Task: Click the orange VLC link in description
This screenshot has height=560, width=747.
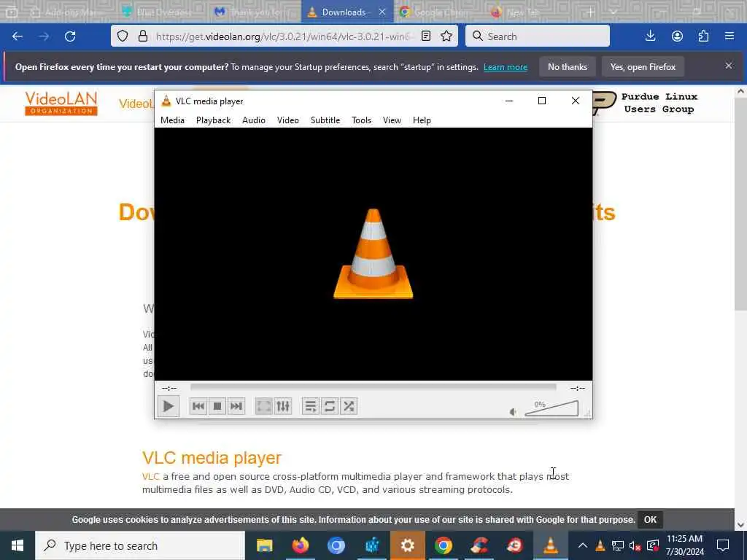Action: click(150, 476)
